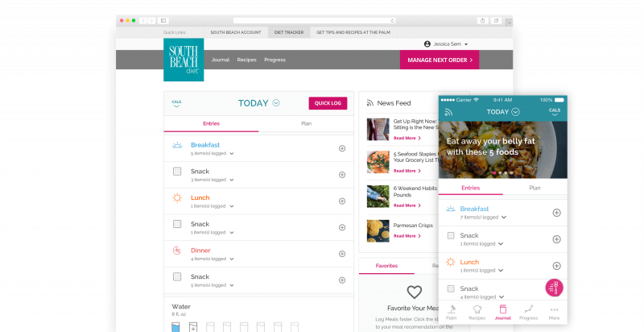Click the Parmesan Crisps thumbnail
This screenshot has height=332, width=644.
tap(378, 231)
